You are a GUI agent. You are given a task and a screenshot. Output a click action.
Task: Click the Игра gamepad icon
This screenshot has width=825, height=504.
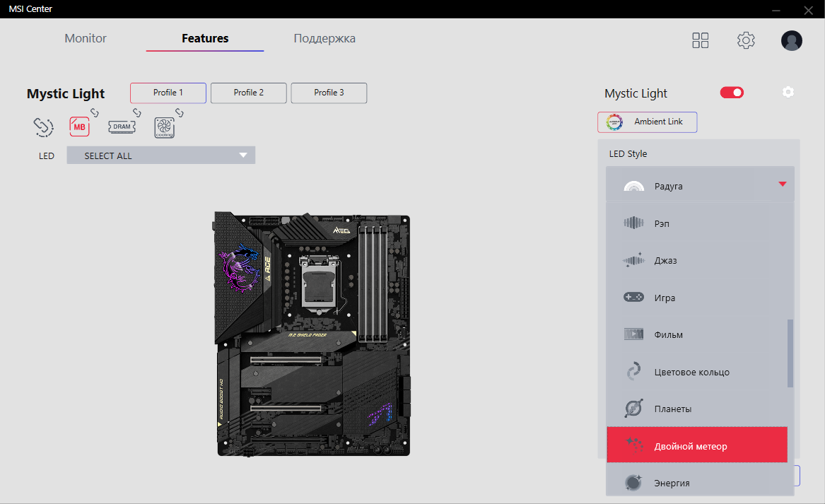pos(633,298)
